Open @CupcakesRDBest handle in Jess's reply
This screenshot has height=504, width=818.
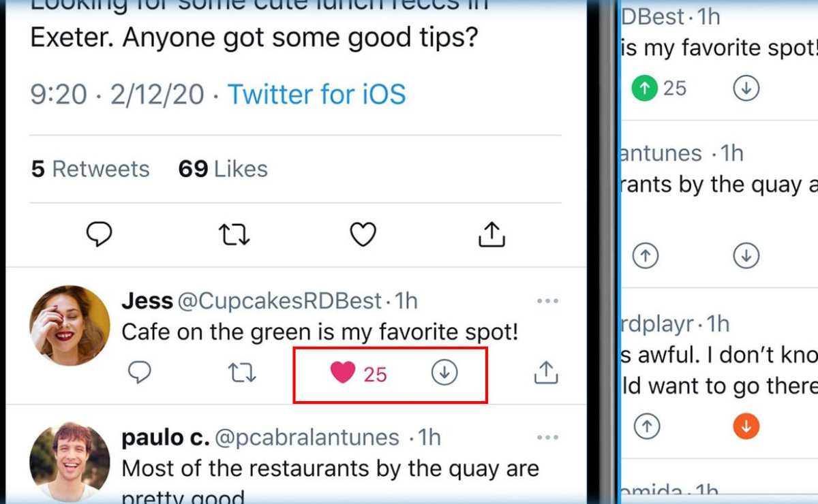pos(279,300)
